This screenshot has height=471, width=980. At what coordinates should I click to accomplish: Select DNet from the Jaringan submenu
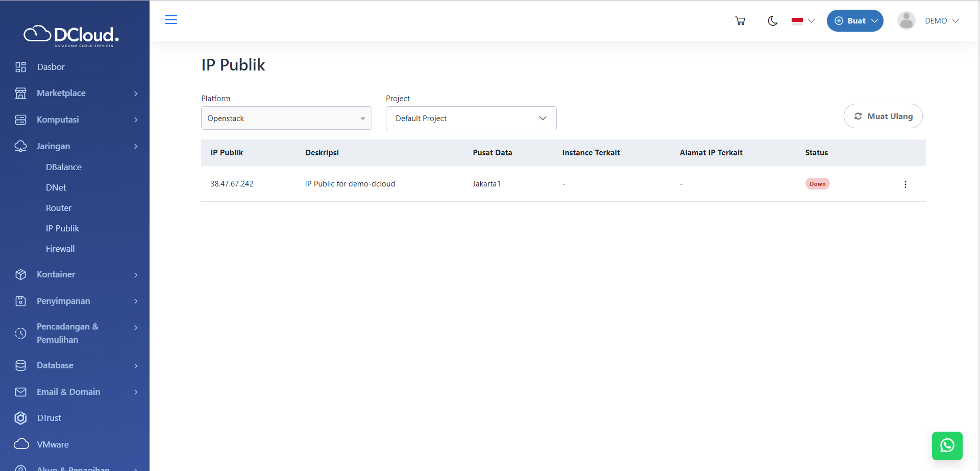click(56, 187)
